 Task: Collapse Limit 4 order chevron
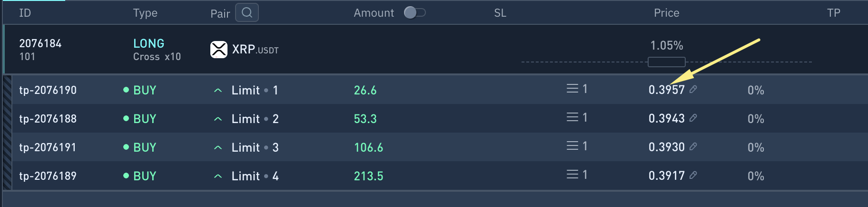218,176
